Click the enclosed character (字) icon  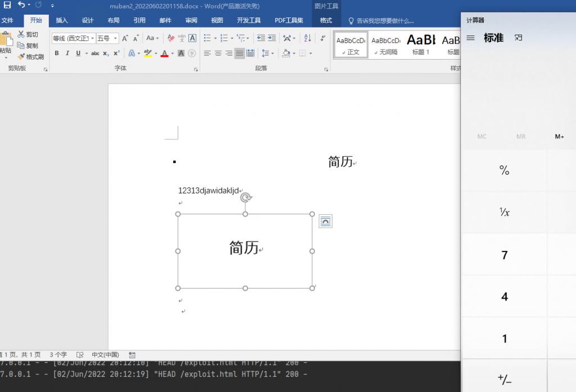pyautogui.click(x=192, y=53)
